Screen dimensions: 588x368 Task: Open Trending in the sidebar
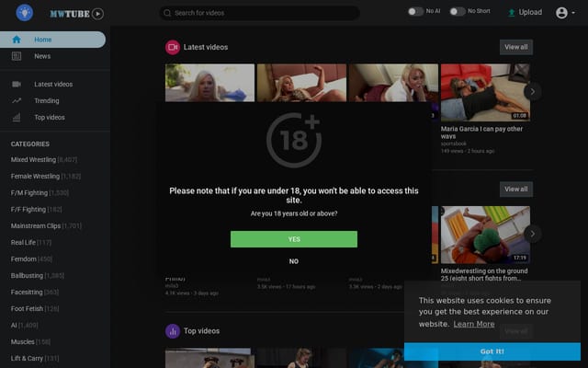tap(53, 100)
